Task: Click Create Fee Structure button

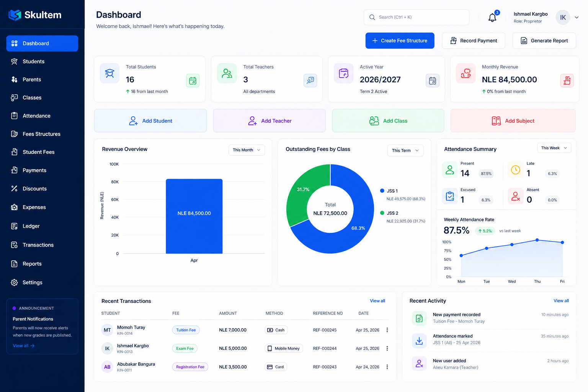Action: click(x=400, y=41)
